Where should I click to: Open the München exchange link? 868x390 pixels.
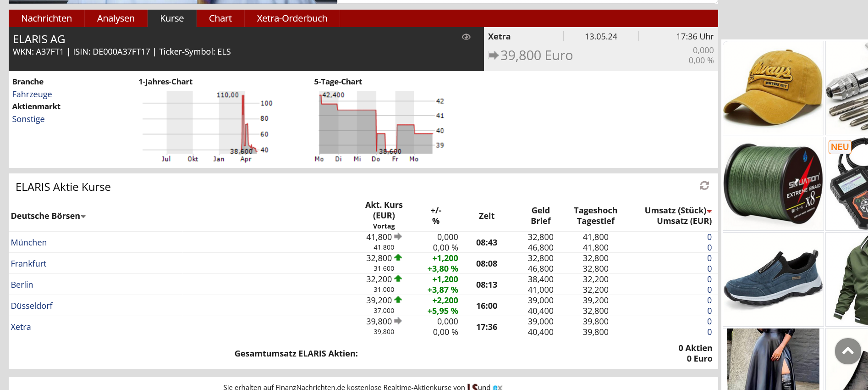point(29,242)
